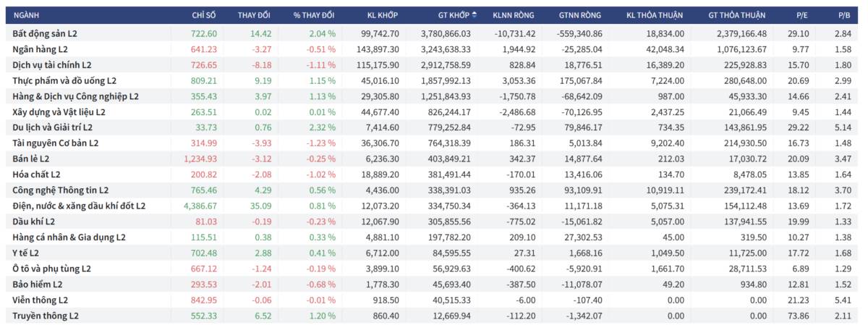Viewport: 868px width, 328px height.
Task: Sort by GTNN RÒNG column
Action: point(582,14)
